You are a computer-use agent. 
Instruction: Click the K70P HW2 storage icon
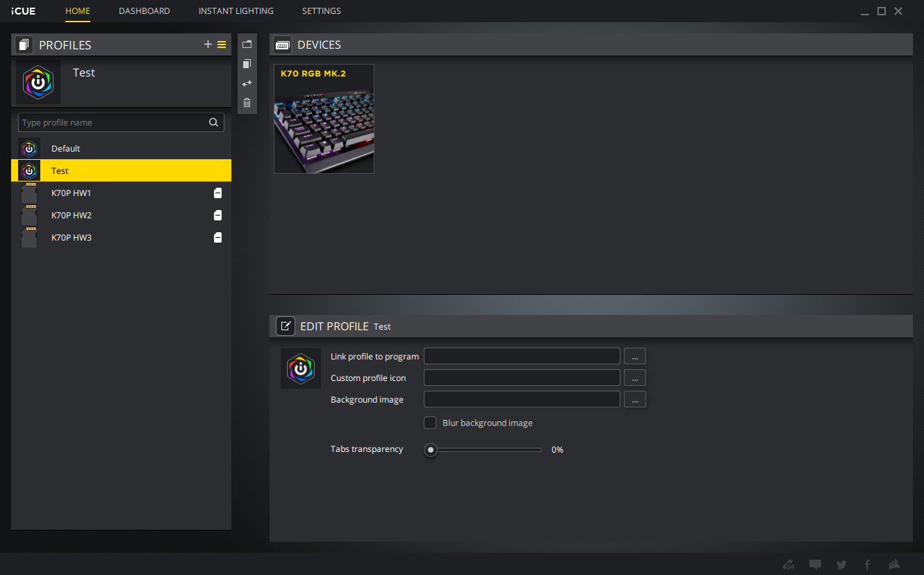(x=29, y=215)
